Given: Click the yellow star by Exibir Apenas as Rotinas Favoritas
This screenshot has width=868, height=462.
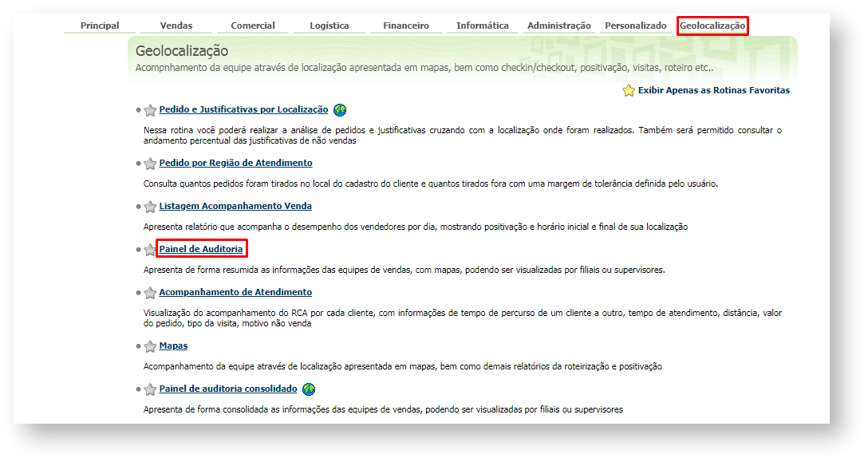Looking at the screenshot, I should point(629,91).
